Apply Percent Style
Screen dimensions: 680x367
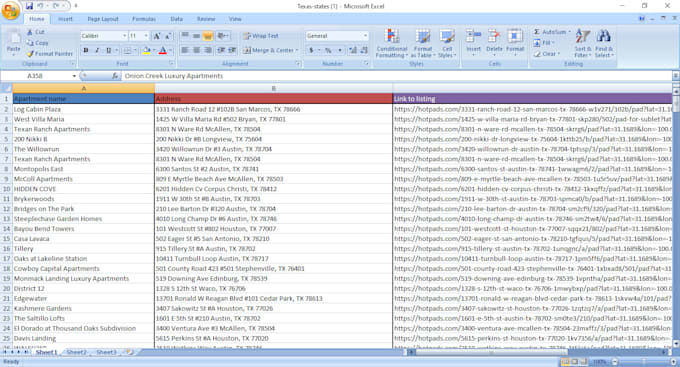[x=328, y=50]
